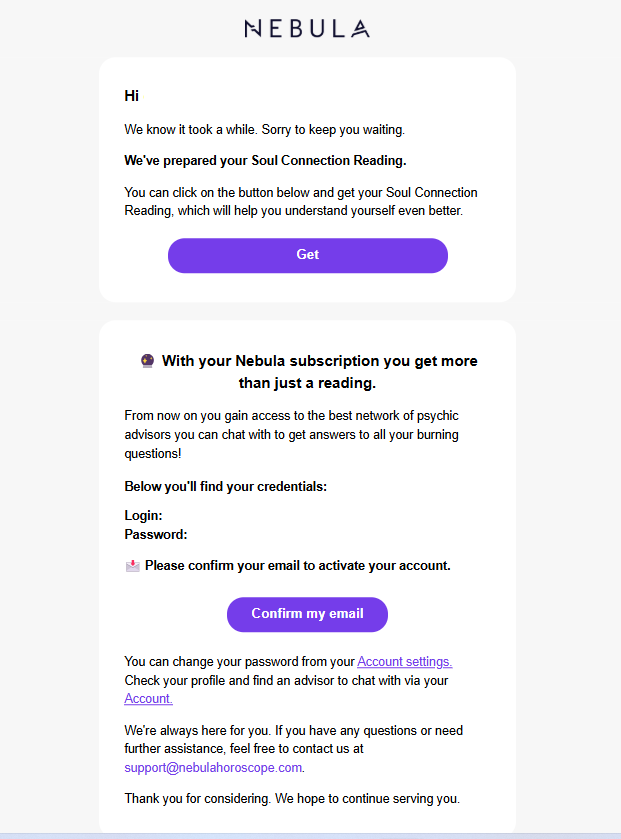Click the 'You can click on the button below' paragraph

click(x=301, y=201)
